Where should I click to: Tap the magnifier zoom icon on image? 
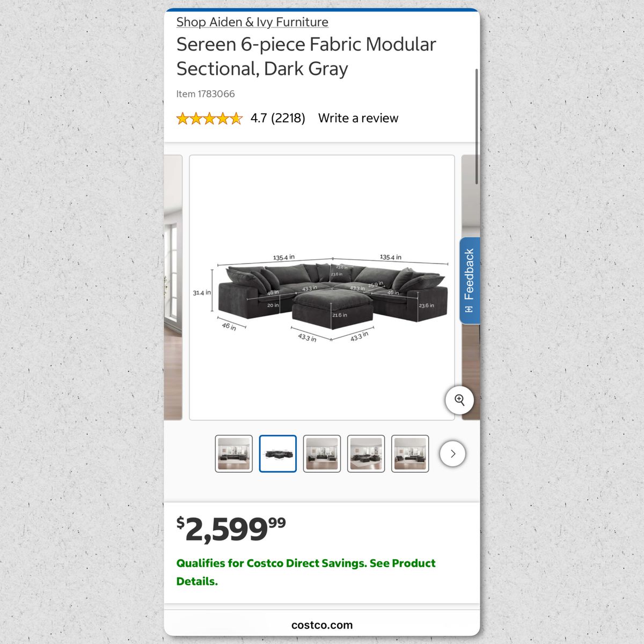[x=459, y=400]
